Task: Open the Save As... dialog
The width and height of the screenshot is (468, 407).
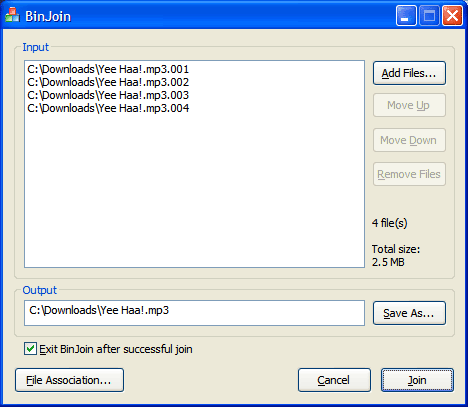Action: (409, 313)
